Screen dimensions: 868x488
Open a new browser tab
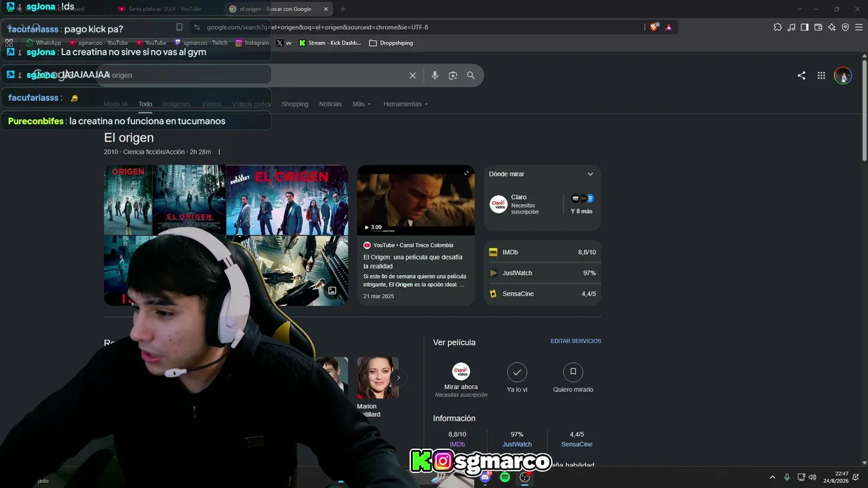342,9
